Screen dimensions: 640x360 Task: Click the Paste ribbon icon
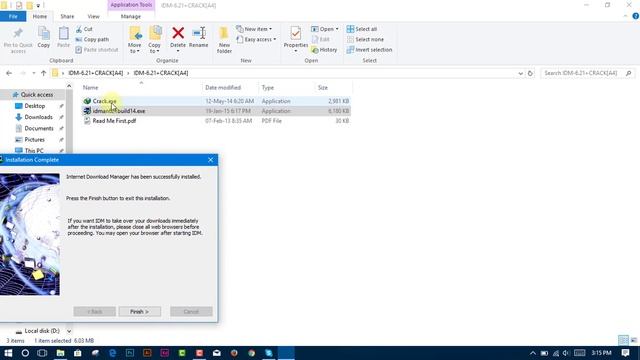pos(63,38)
